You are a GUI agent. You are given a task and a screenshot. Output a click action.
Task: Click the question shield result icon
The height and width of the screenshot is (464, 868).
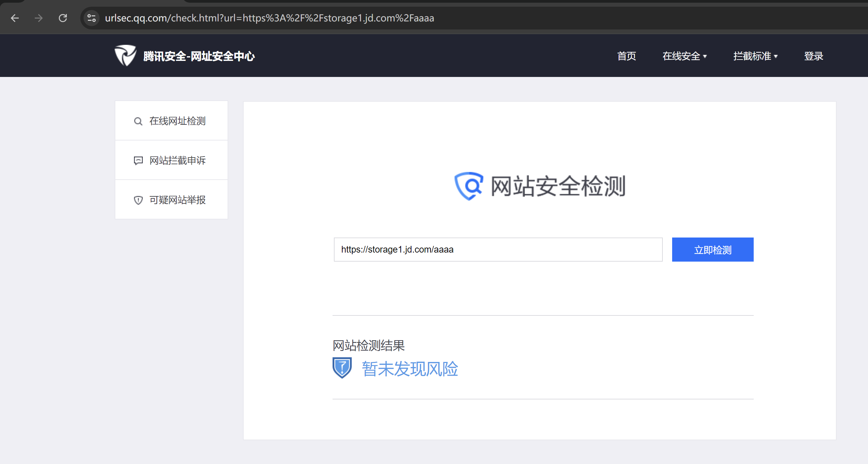342,368
